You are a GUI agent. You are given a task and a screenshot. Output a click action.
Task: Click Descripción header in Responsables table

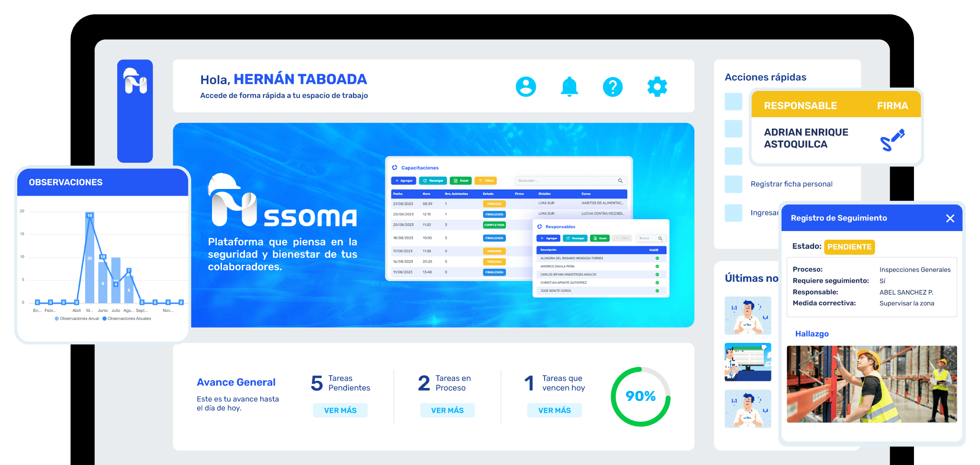pyautogui.click(x=548, y=250)
